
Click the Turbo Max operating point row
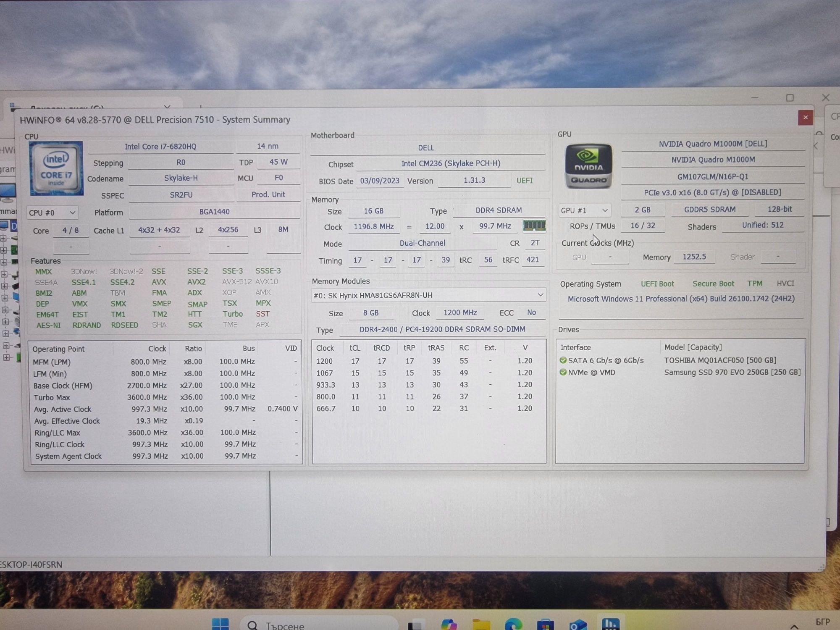pyautogui.click(x=166, y=397)
